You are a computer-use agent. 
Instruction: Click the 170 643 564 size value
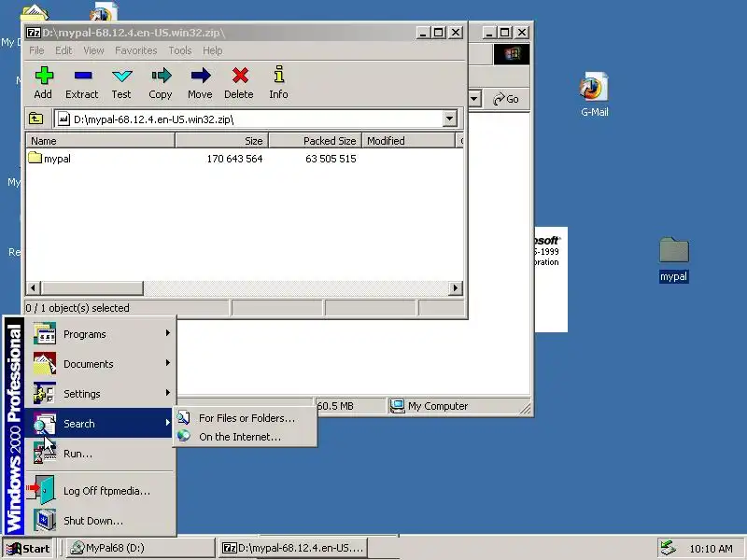coord(234,159)
